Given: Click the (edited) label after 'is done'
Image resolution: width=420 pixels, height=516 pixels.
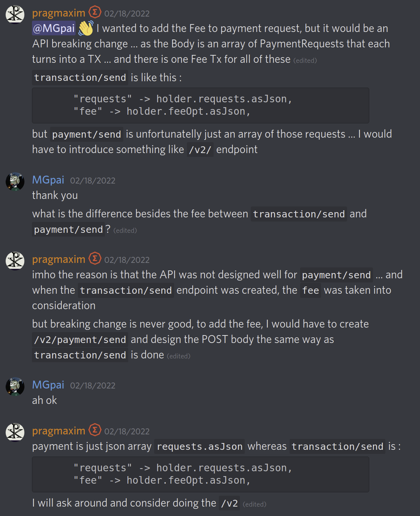Looking at the screenshot, I should (179, 356).
